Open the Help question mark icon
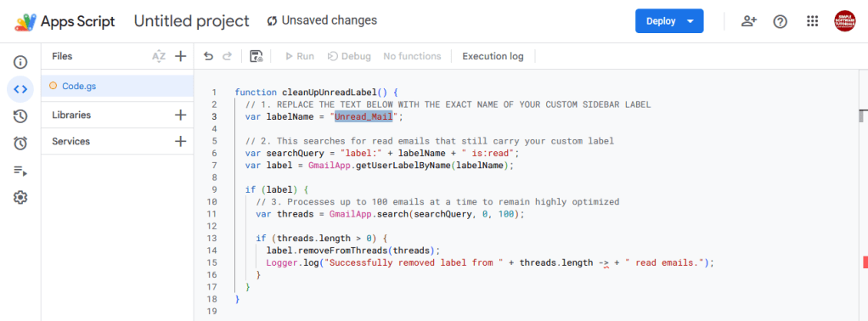Screen dimensions: 868x321 tap(781, 21)
